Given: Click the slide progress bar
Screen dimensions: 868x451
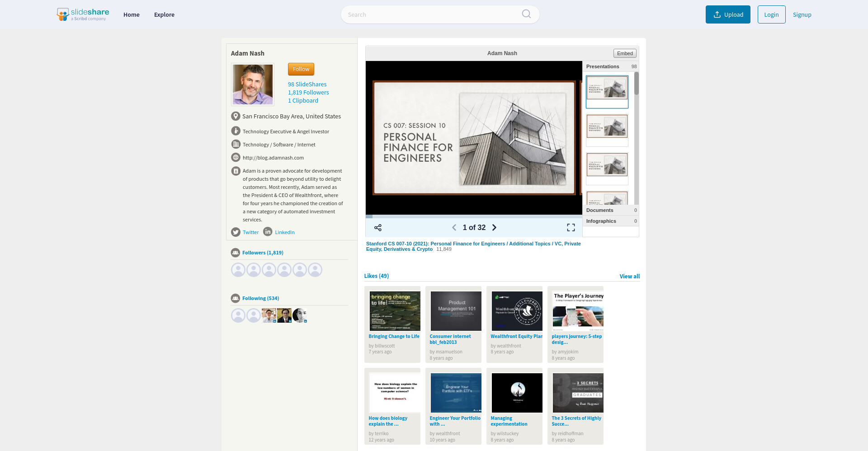Looking at the screenshot, I should click(474, 216).
